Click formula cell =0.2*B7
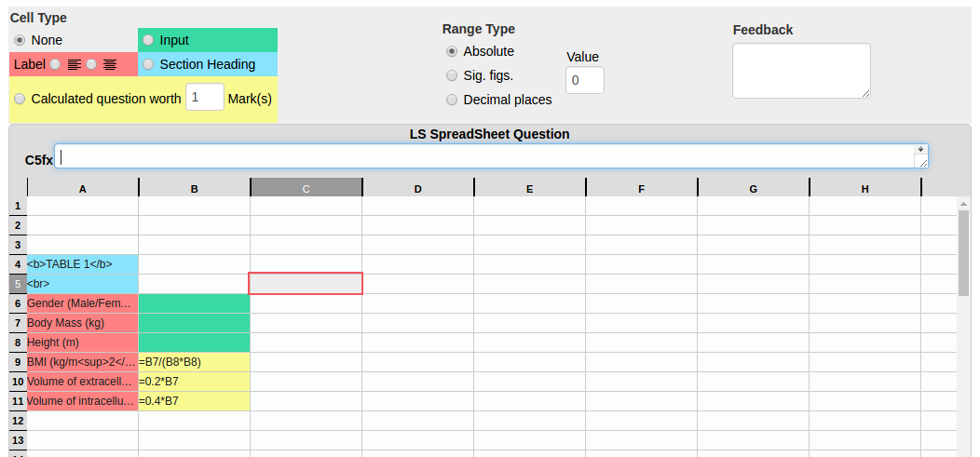This screenshot has width=980, height=457. pyautogui.click(x=195, y=382)
